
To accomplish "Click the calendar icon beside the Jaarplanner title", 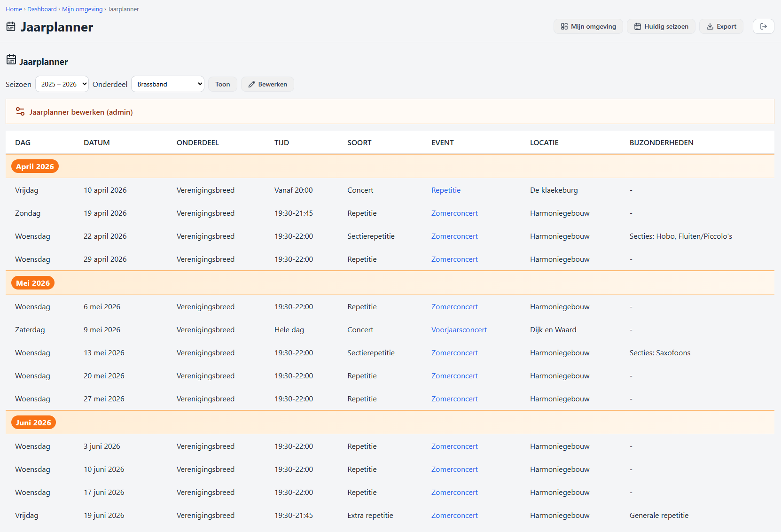I will click(11, 27).
